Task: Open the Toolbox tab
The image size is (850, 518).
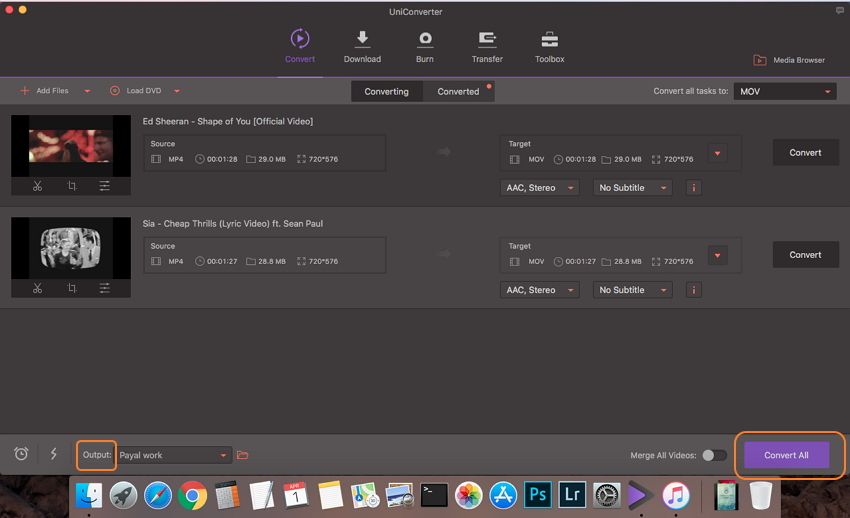Action: [x=550, y=47]
